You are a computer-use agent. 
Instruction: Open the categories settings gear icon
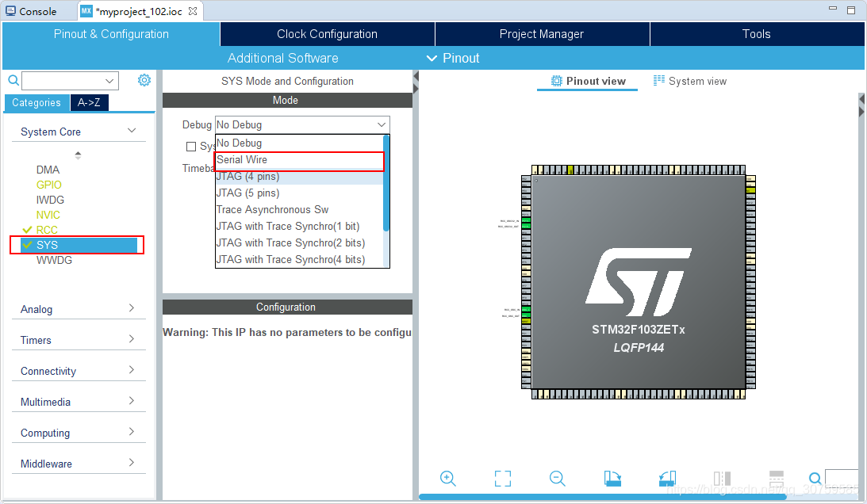pyautogui.click(x=144, y=80)
